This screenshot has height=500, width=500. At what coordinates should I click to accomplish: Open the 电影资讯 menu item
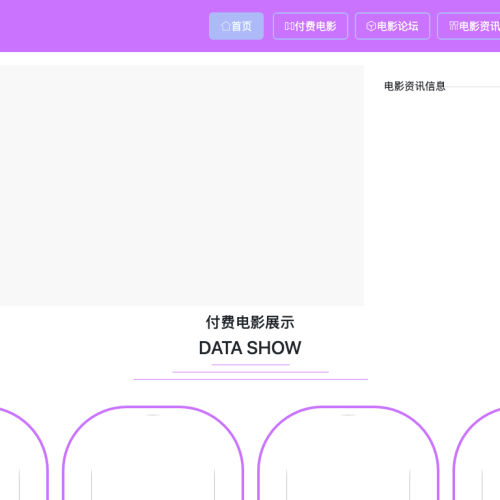(x=469, y=26)
